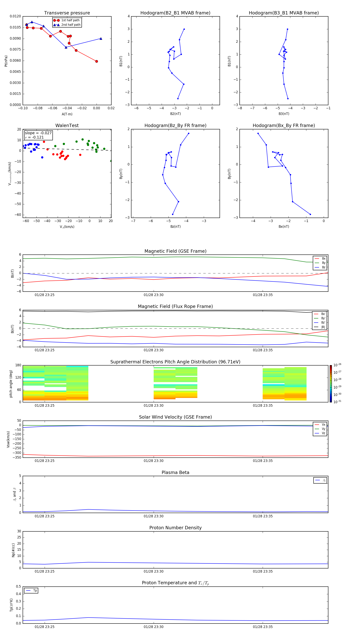Click the "By'" flux rope legend entry
351x644 pixels.
pos(320,318)
